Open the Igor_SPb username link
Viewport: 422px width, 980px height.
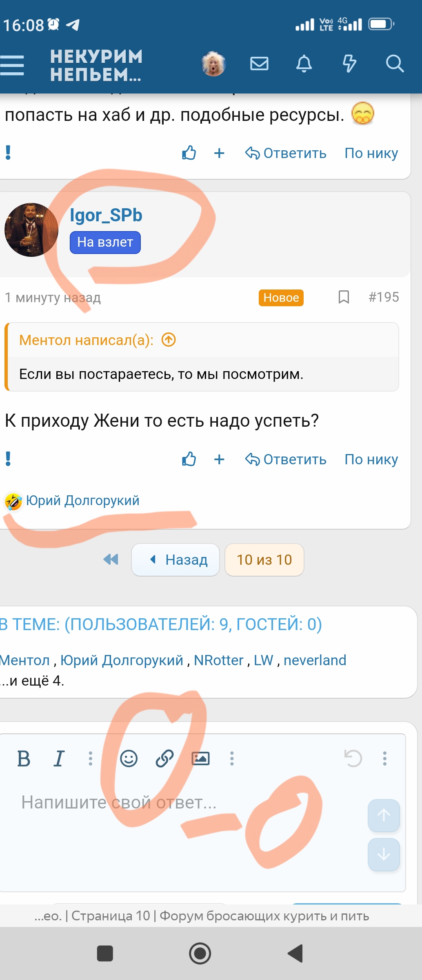pyautogui.click(x=106, y=215)
